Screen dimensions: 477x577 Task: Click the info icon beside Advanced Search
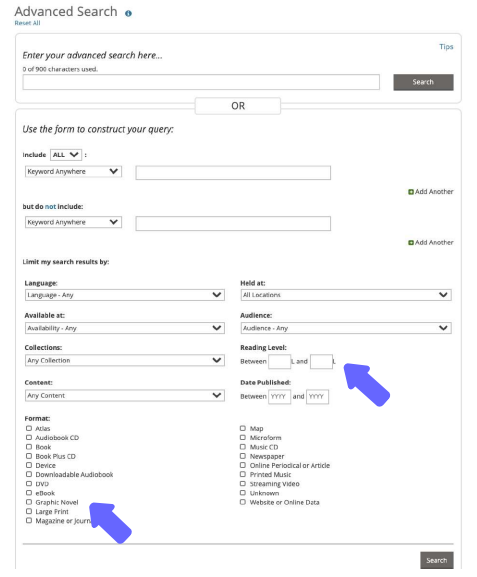pos(128,14)
